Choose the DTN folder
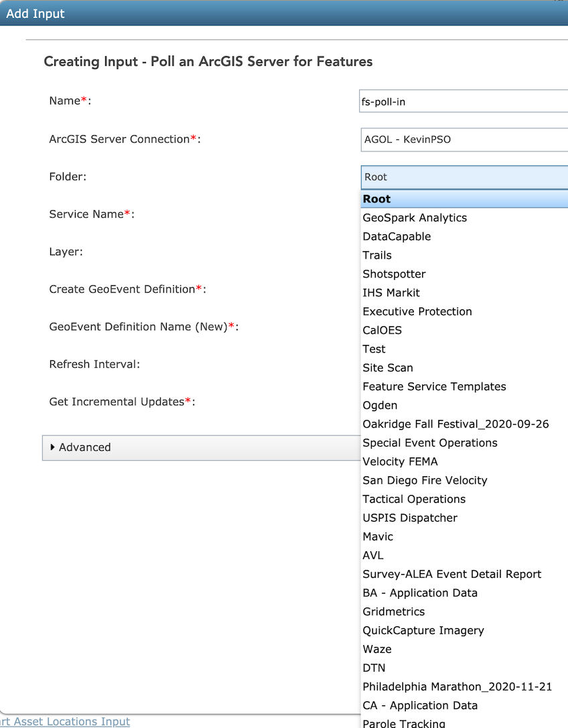Viewport: 568px width, 728px height. tap(464, 668)
